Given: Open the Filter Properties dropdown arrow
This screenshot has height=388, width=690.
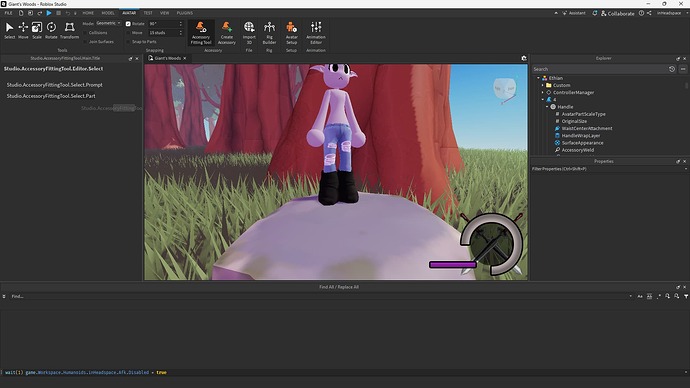Looking at the screenshot, I should (x=686, y=169).
